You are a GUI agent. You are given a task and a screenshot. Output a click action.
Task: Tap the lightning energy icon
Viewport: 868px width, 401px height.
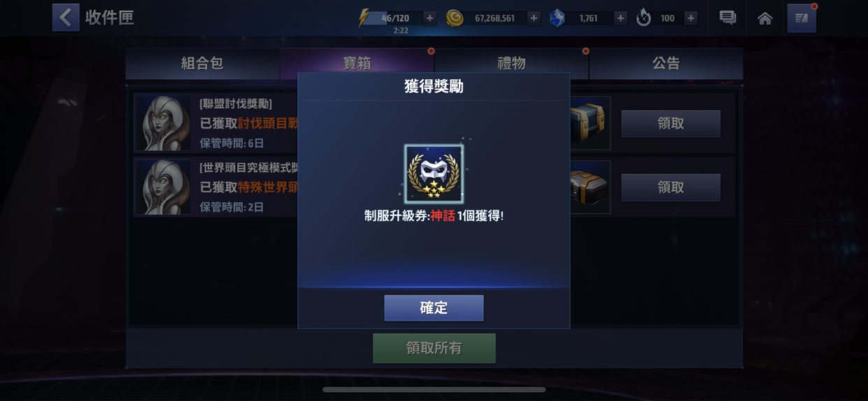coord(363,18)
